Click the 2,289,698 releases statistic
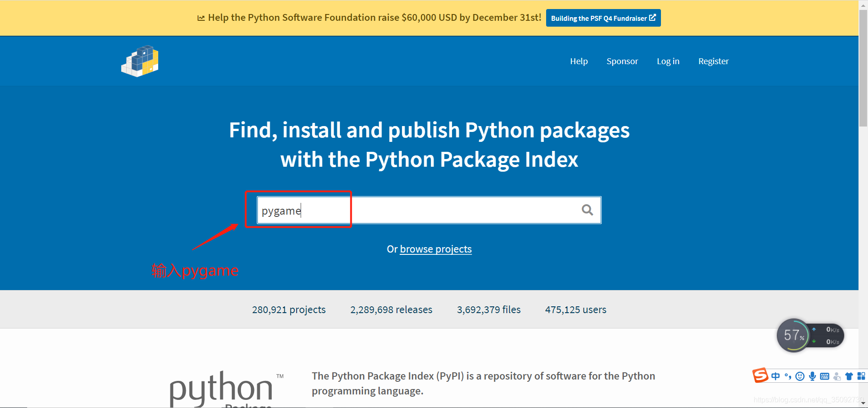Viewport: 868px width, 408px height. coord(391,310)
